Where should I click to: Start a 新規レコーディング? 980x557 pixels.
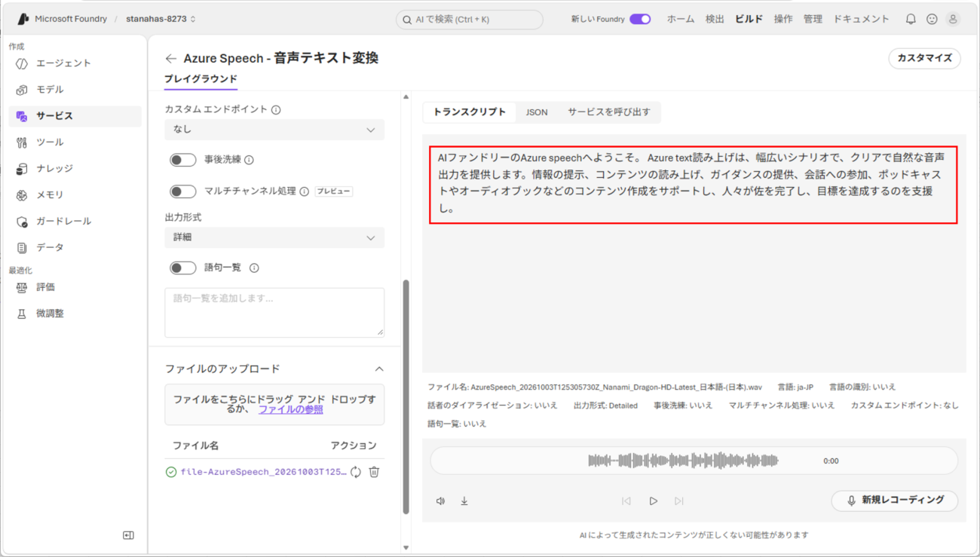[x=895, y=500]
